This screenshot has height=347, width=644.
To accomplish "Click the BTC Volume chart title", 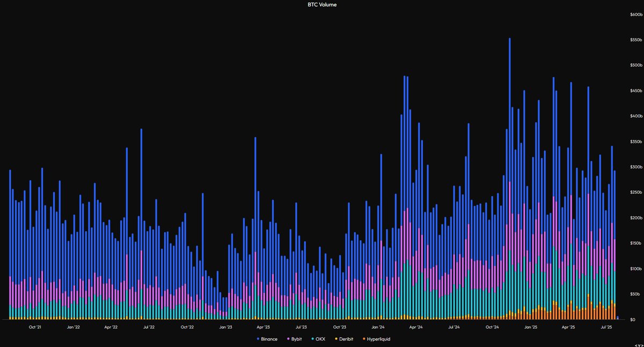I will (x=322, y=4).
